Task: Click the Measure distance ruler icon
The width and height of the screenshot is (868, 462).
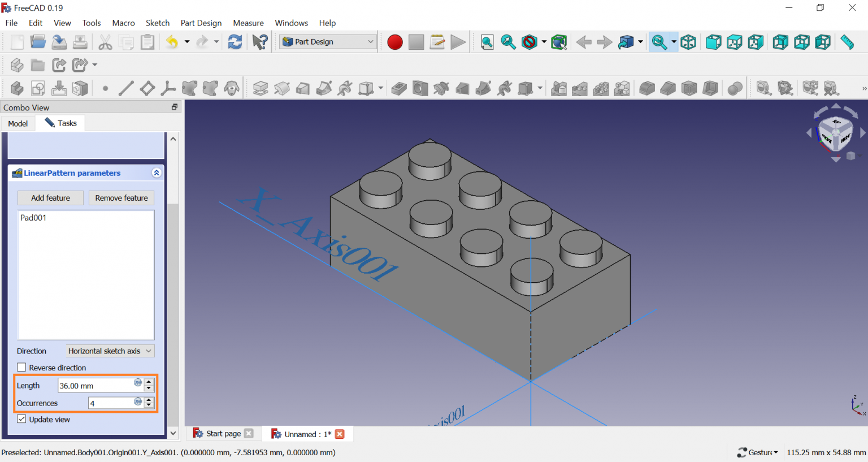Action: 847,42
